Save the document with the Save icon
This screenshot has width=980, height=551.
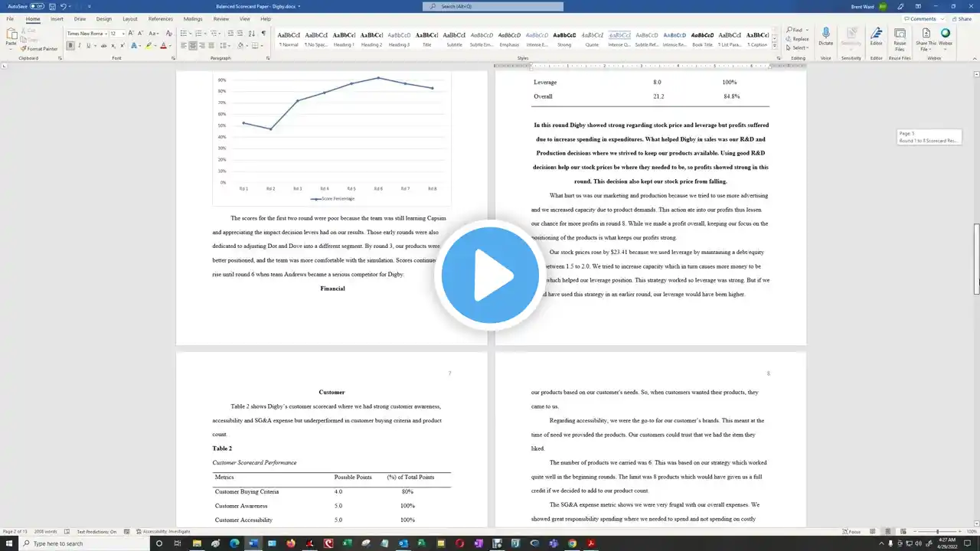(x=52, y=6)
